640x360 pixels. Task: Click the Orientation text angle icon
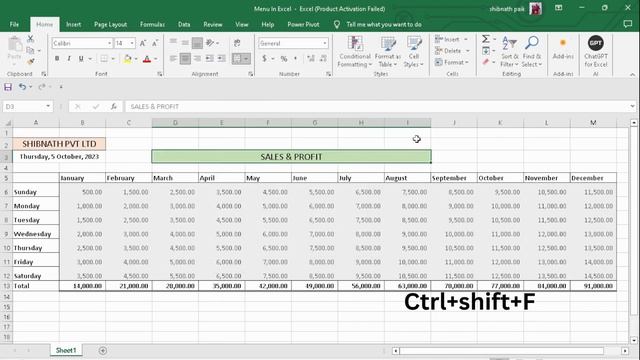pos(210,42)
